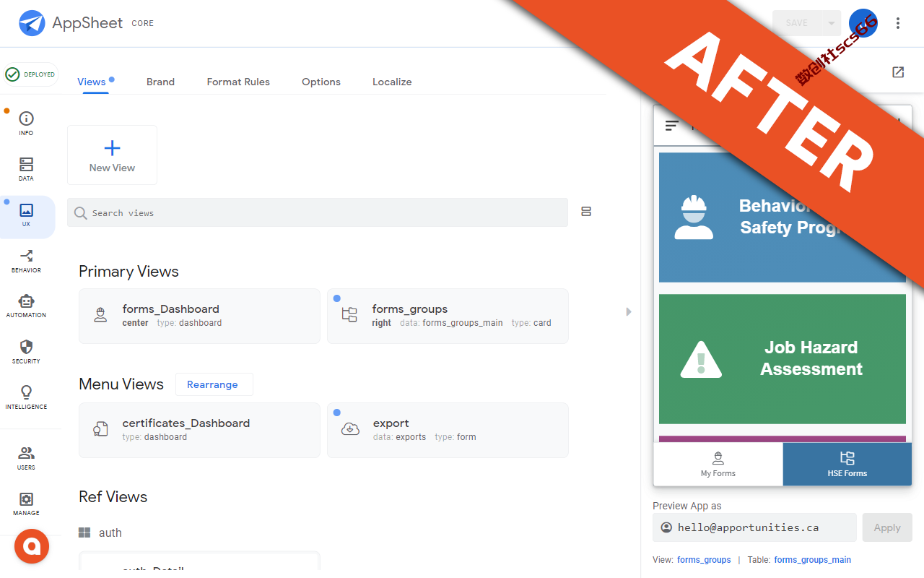
Task: Focus the Preview App as email field
Action: point(754,527)
